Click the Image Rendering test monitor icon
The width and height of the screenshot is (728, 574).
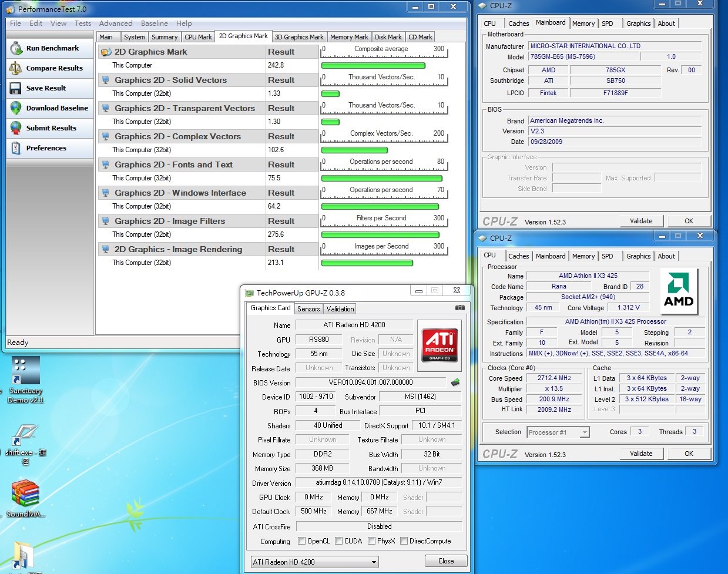[106, 249]
